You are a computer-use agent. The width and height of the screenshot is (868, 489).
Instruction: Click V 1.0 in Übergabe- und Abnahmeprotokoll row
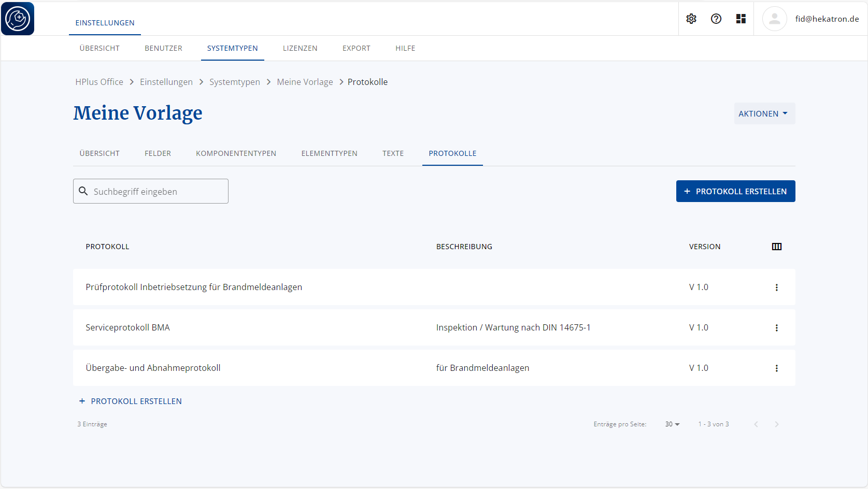[699, 368]
